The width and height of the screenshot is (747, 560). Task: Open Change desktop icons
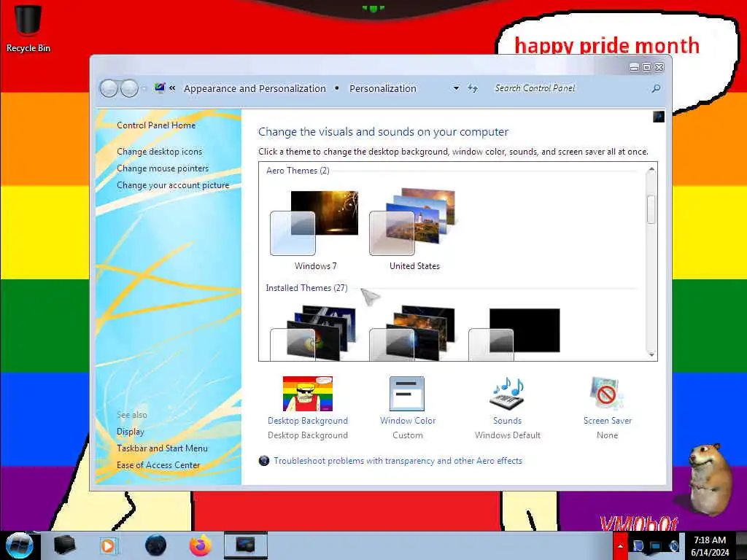159,152
